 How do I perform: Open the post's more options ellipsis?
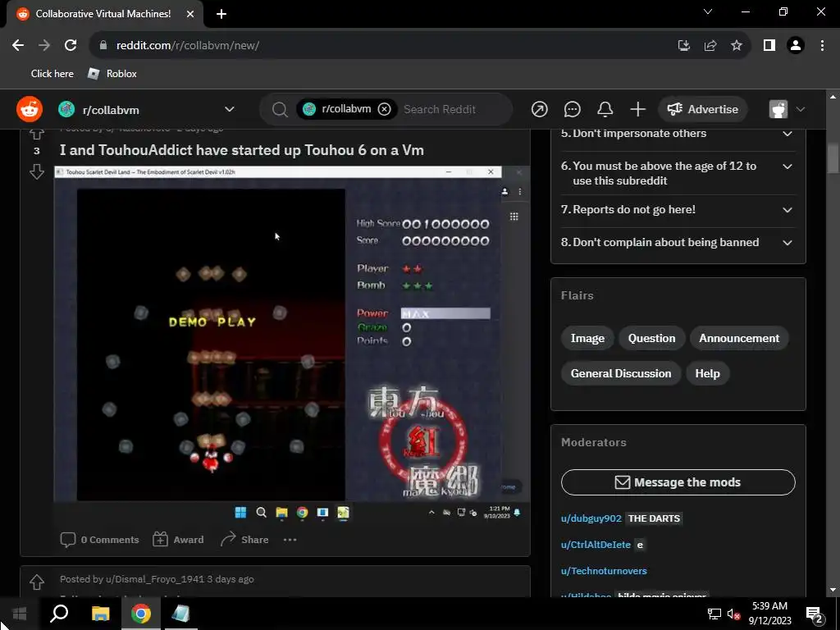point(290,540)
